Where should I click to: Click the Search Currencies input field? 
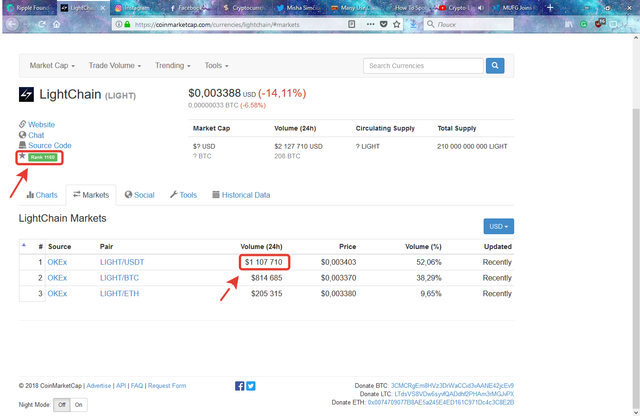pyautogui.click(x=423, y=66)
